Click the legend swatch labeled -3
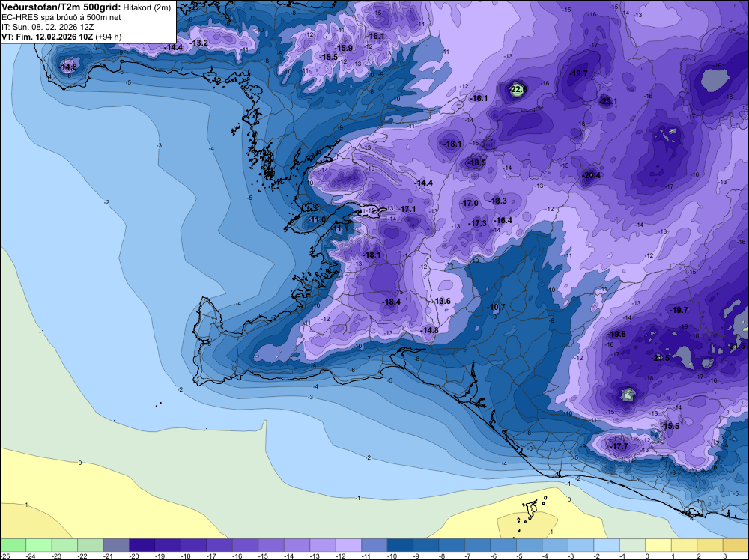Viewport: 749px width, 560px height. [580, 545]
